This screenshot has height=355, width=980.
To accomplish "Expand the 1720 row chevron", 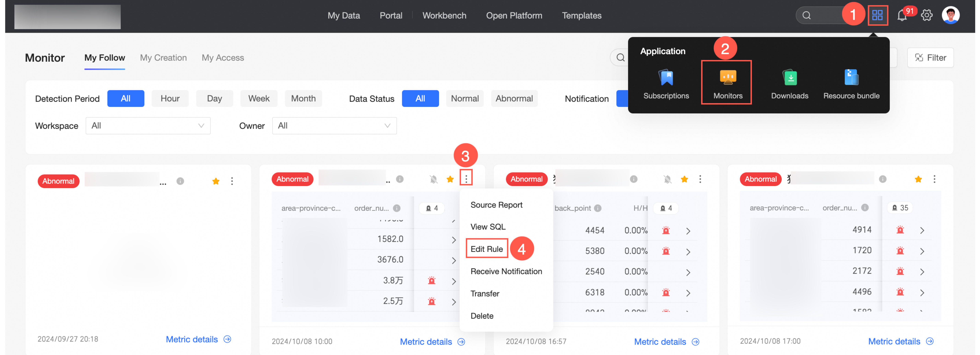I will tap(922, 251).
